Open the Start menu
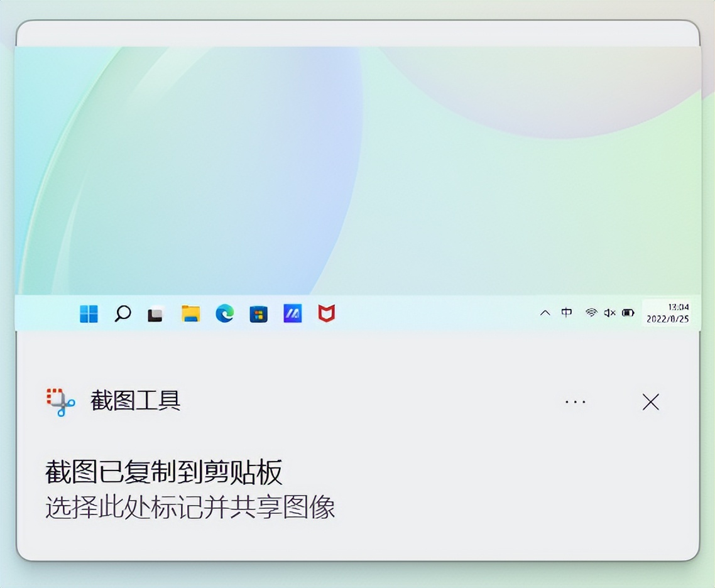715x588 pixels. click(89, 313)
